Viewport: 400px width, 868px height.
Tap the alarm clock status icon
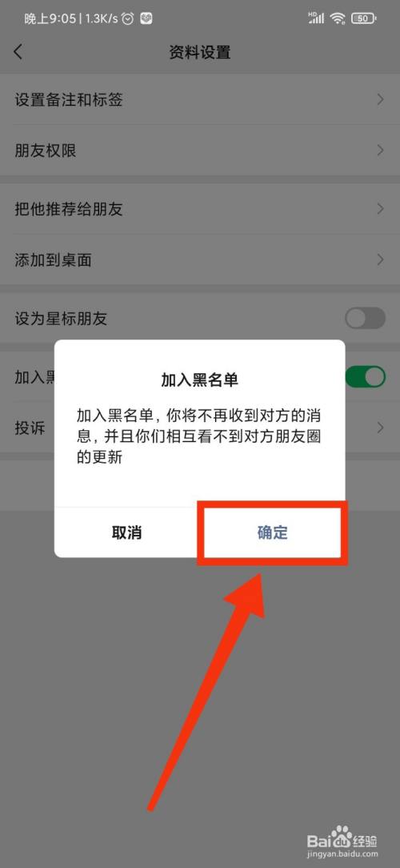tap(128, 19)
